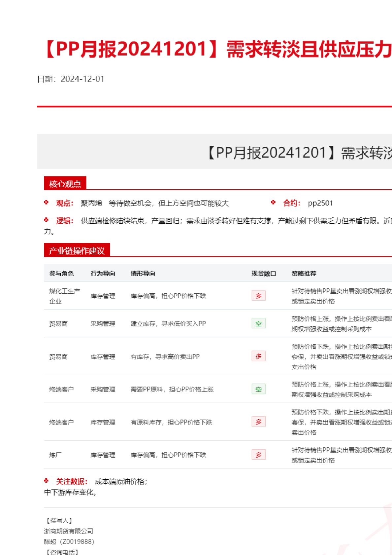Click the 多 badge in 终端客户 库存管理 row
The height and width of the screenshot is (555, 392).
pyautogui.click(x=258, y=422)
